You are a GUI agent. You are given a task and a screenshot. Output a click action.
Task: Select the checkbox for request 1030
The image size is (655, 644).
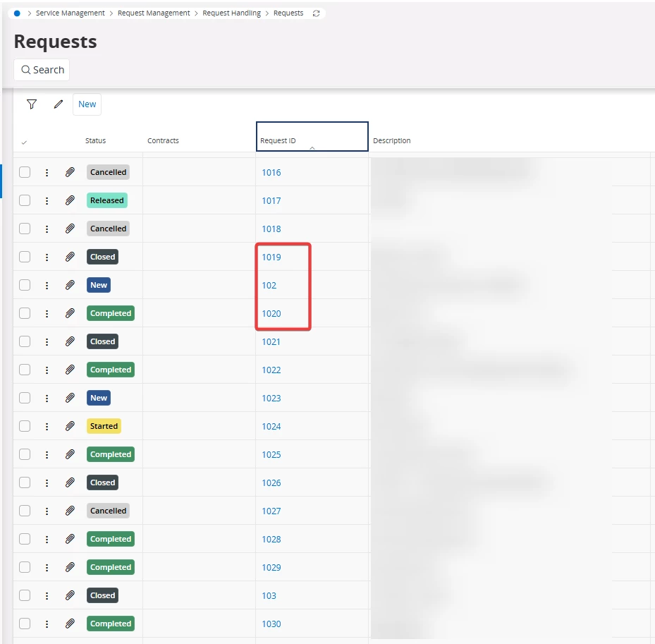(25, 624)
